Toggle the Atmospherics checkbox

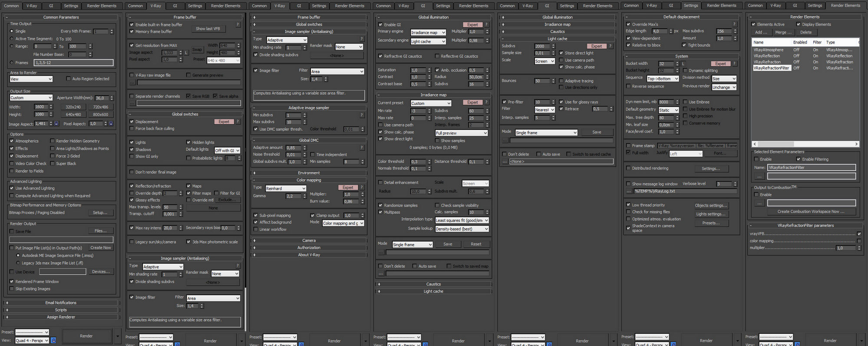pyautogui.click(x=12, y=141)
